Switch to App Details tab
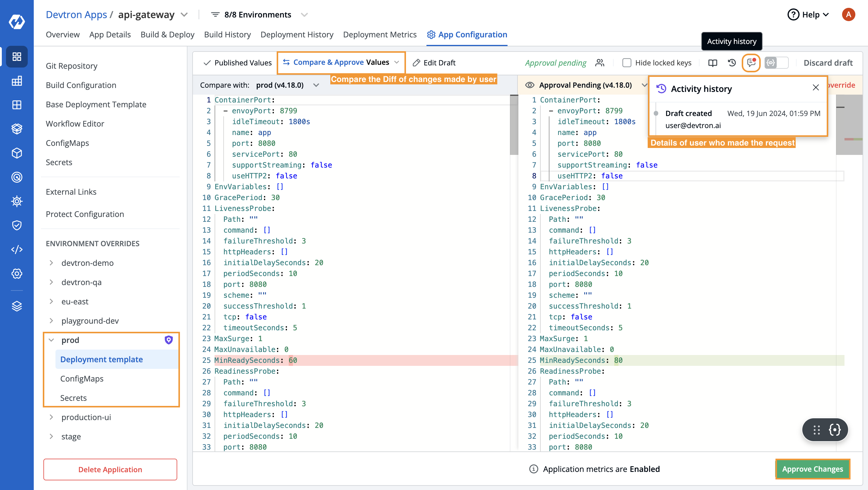 click(110, 34)
